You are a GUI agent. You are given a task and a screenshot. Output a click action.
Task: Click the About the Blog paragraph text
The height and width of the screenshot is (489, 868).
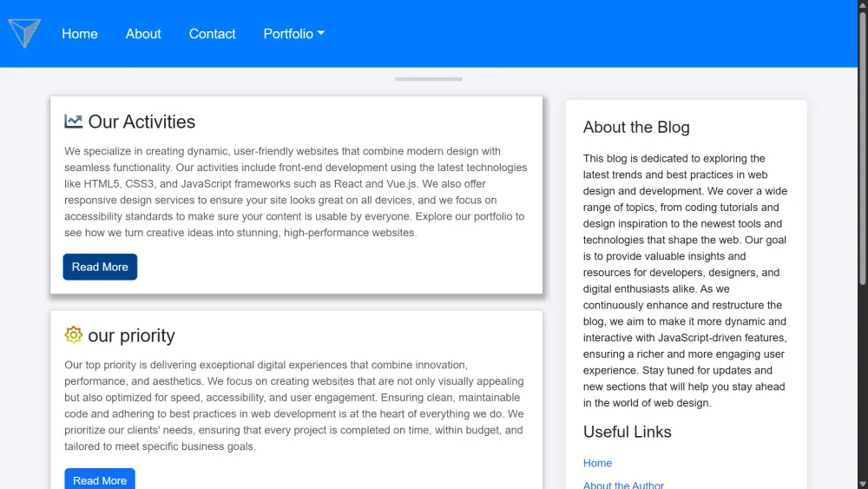pyautogui.click(x=686, y=281)
